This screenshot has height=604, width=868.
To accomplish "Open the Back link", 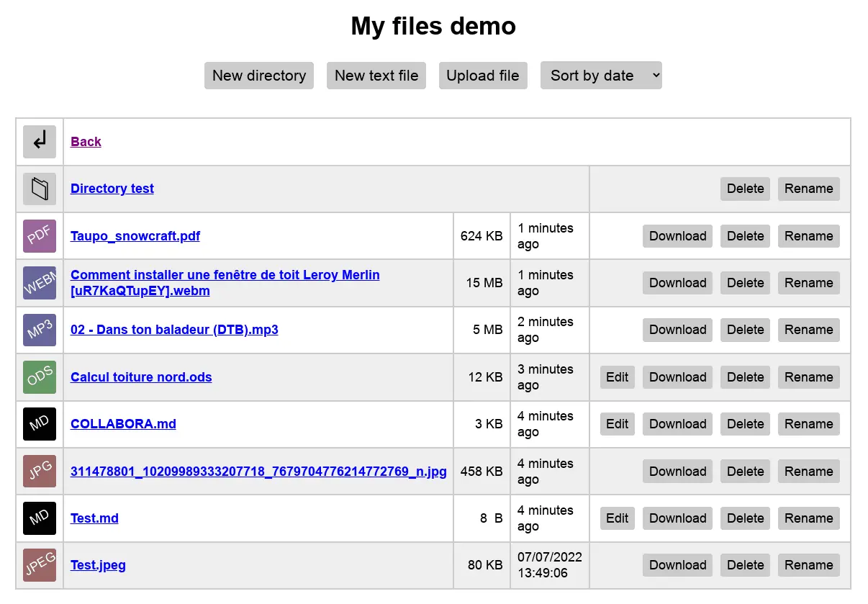I will point(86,142).
